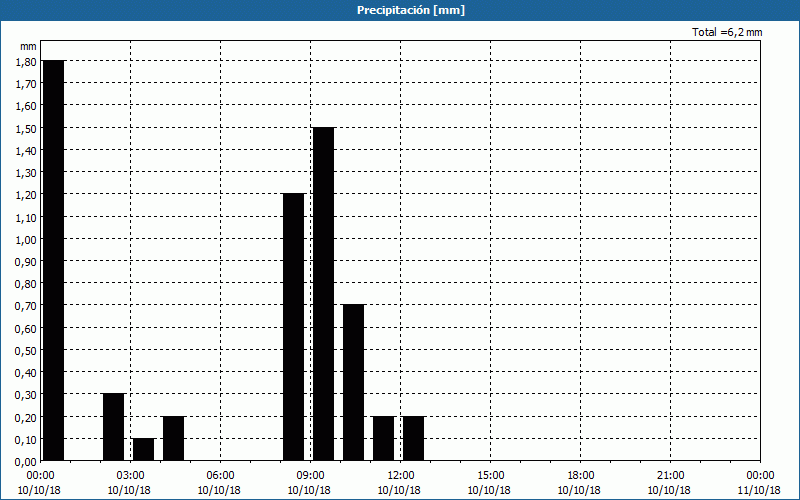Select the 0,70 mm precipitation bar
The height and width of the screenshot is (500, 800).
(x=354, y=383)
